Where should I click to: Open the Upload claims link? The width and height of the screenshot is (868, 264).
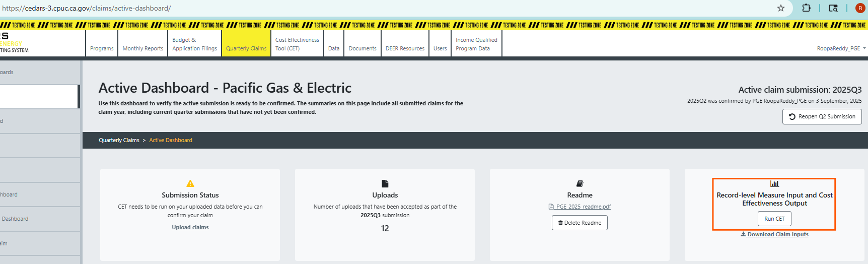click(190, 227)
